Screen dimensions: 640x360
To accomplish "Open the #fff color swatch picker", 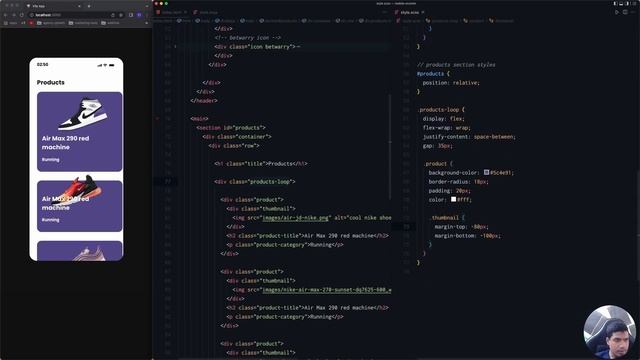I will (453, 200).
